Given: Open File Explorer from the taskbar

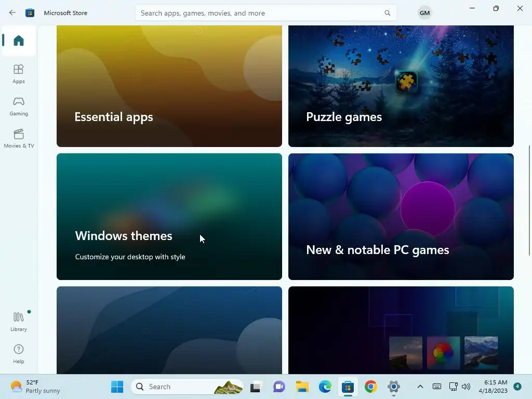Looking at the screenshot, I should tap(302, 387).
